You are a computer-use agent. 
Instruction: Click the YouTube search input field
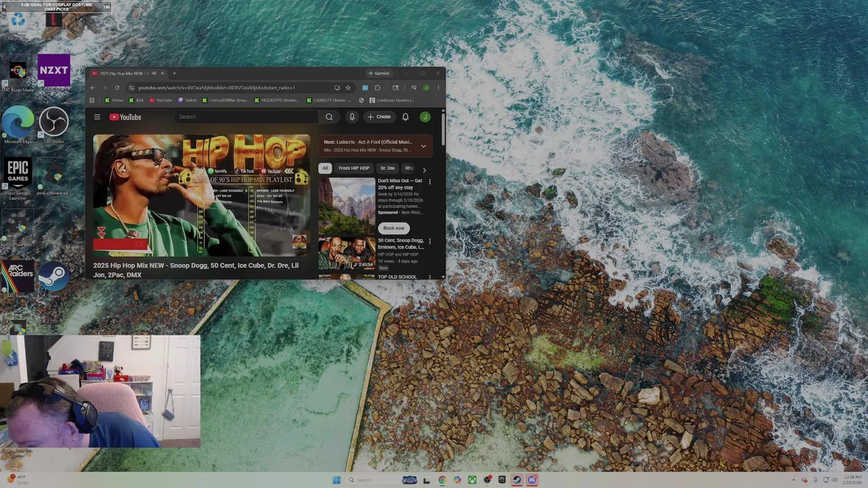[247, 117]
